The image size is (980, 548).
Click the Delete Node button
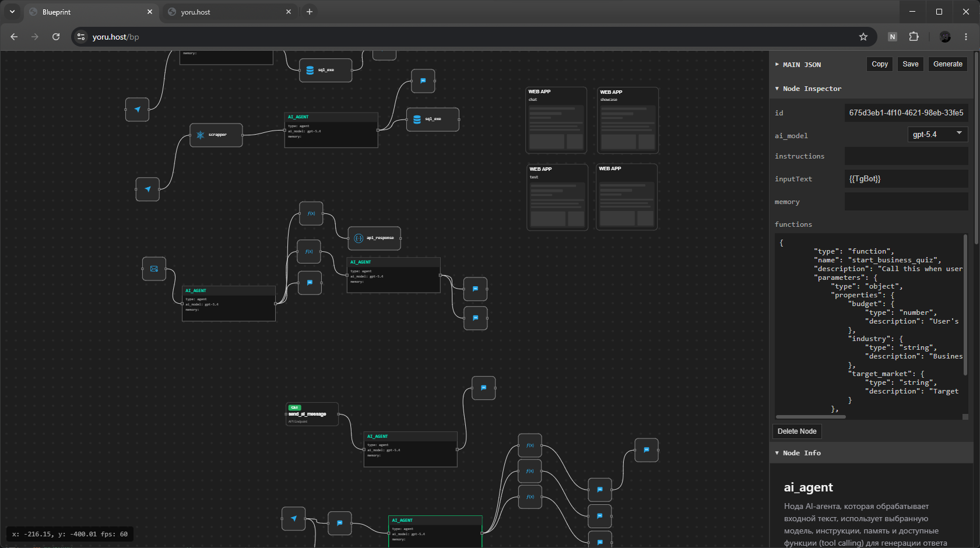(x=797, y=431)
